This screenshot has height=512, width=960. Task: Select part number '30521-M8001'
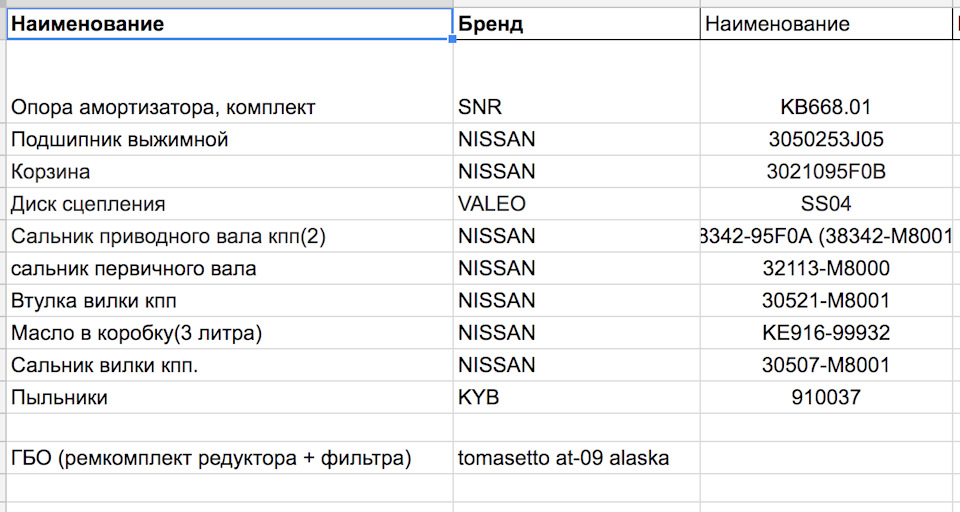click(x=826, y=301)
